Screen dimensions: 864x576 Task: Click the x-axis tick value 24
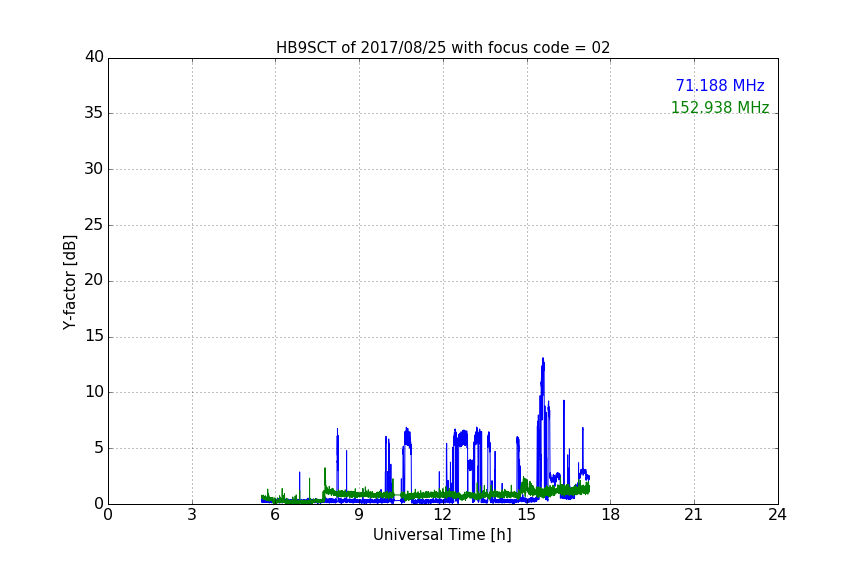(777, 515)
